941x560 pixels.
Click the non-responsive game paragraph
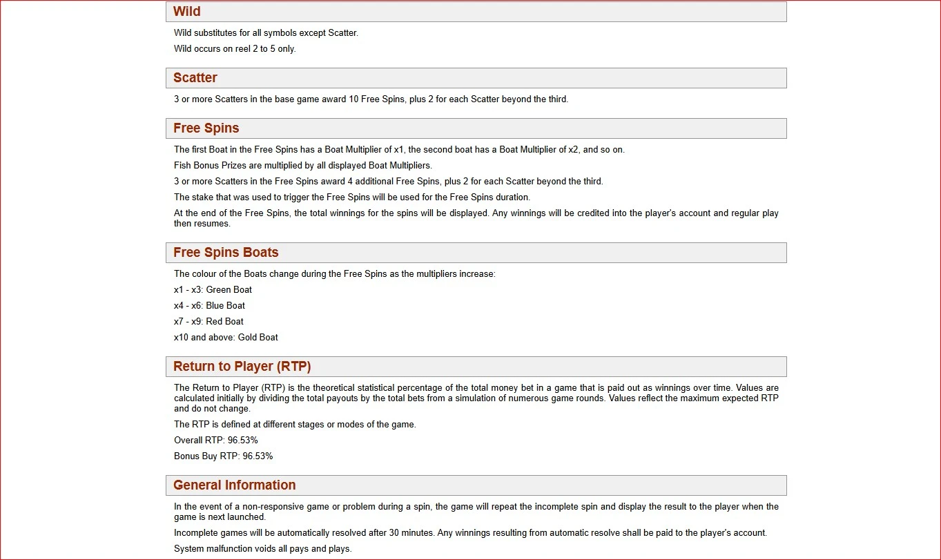pyautogui.click(x=476, y=512)
